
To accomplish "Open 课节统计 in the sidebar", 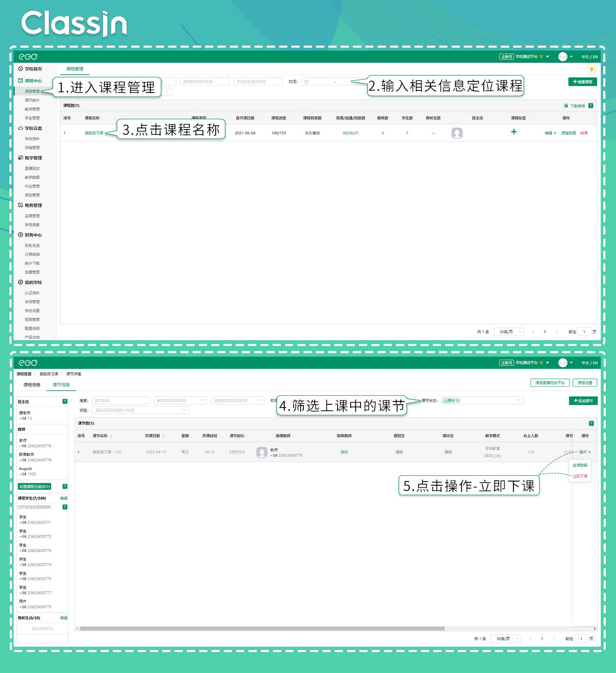I will (x=32, y=100).
